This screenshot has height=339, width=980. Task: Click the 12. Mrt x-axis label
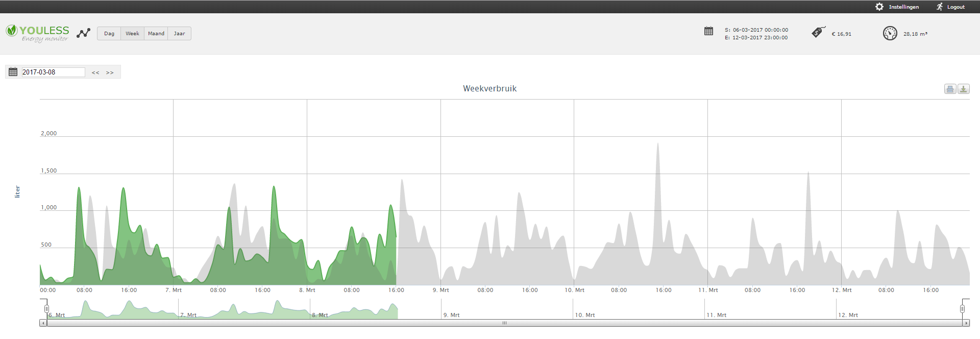[842, 290]
